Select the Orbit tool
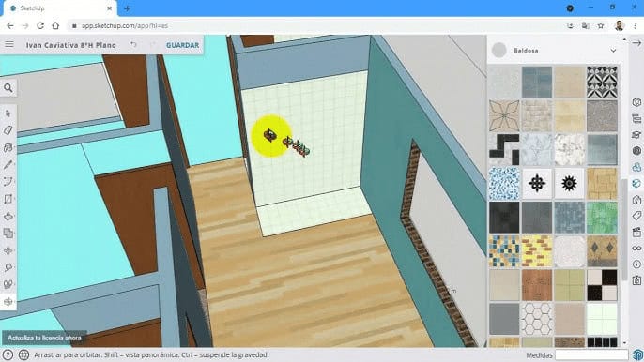The width and height of the screenshot is (644, 362). click(8, 302)
